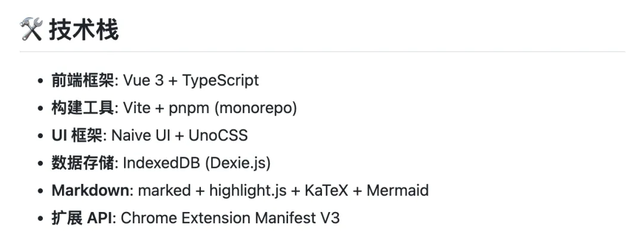Click the KaTeX word

pos(326,191)
